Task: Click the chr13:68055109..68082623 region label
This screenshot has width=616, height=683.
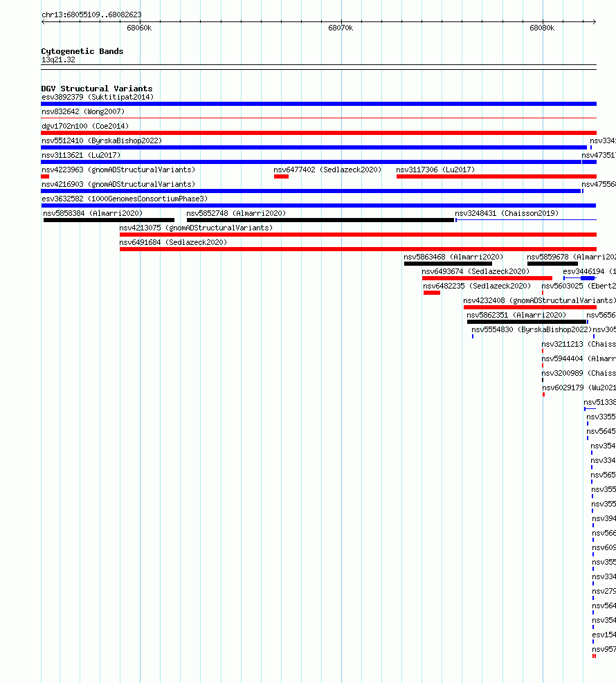Action: pyautogui.click(x=91, y=15)
